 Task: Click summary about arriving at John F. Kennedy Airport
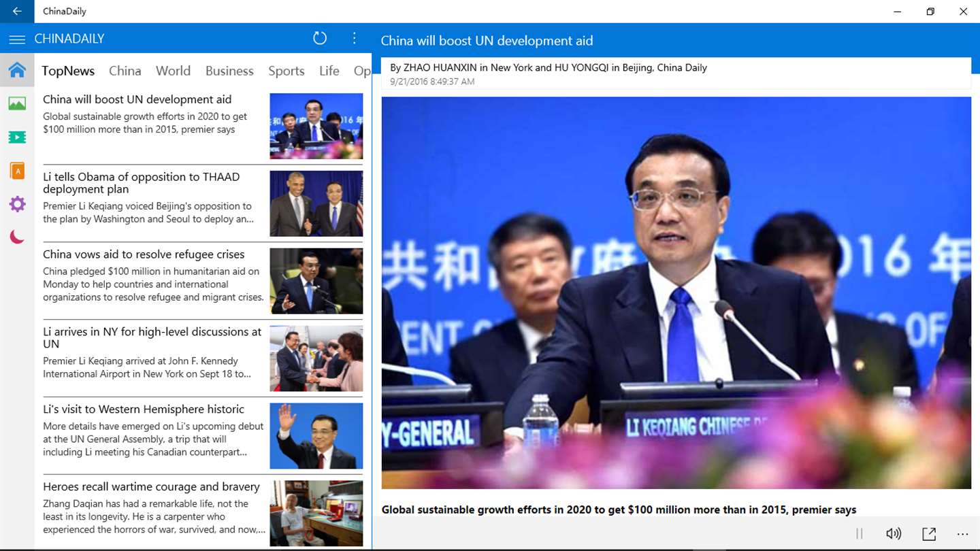pyautogui.click(x=147, y=367)
